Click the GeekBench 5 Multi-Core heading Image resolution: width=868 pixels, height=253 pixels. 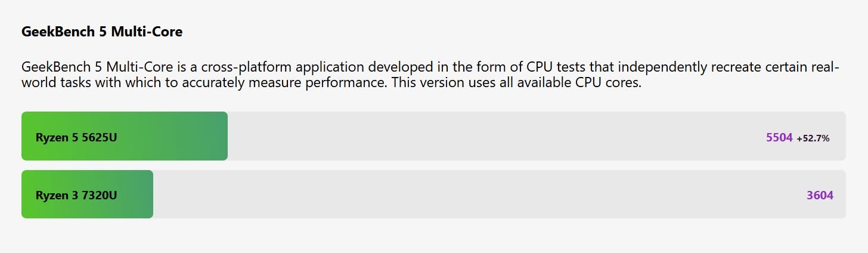[x=102, y=32]
